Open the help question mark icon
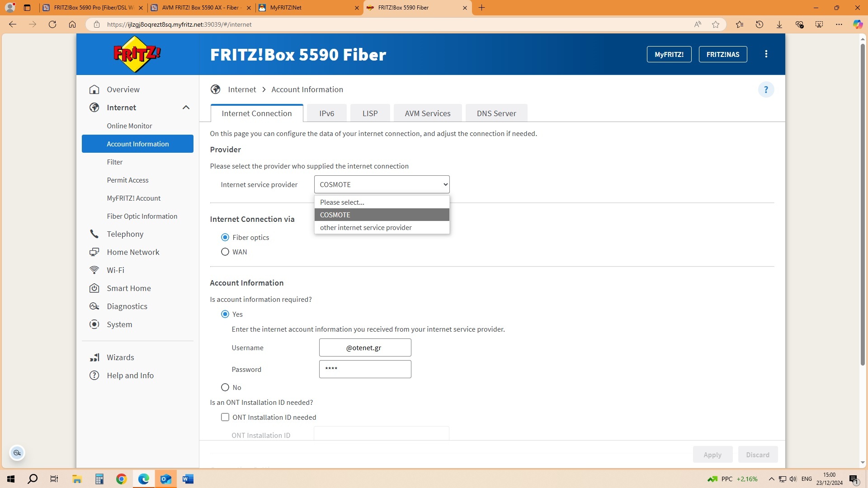868x488 pixels. [x=766, y=89]
